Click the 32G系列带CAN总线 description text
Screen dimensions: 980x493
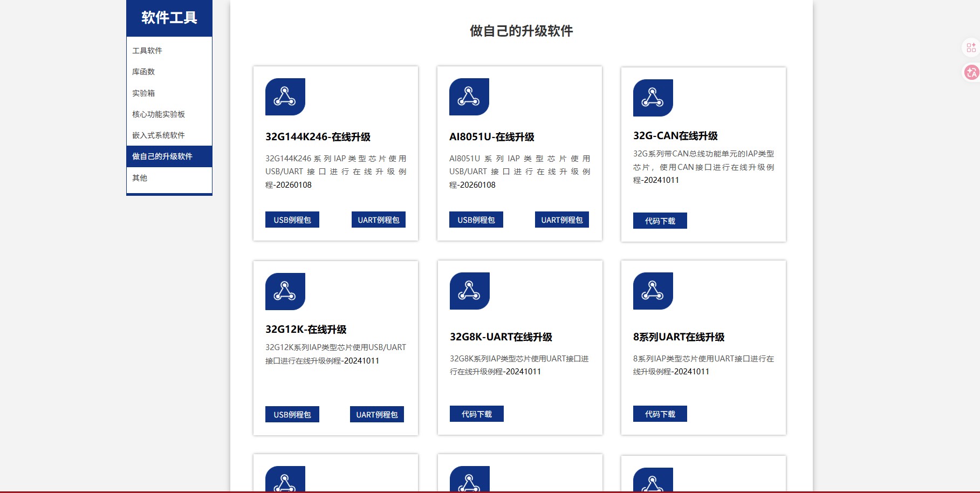point(703,167)
